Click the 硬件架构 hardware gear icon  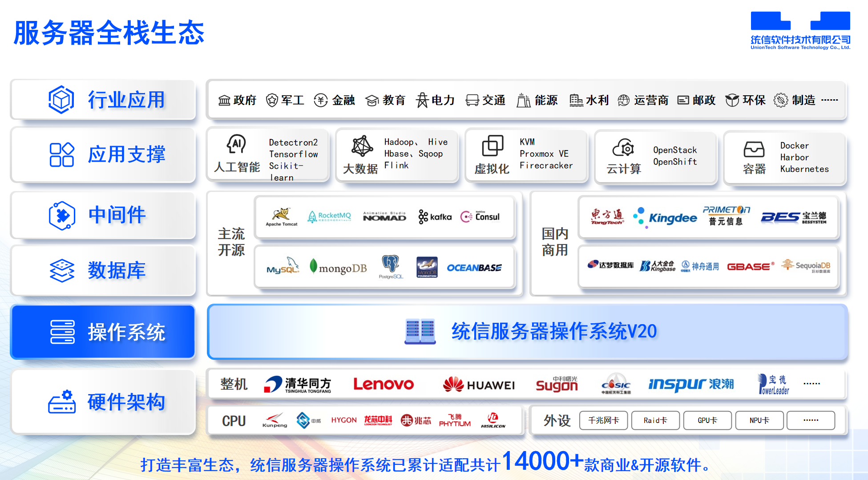[x=62, y=402]
